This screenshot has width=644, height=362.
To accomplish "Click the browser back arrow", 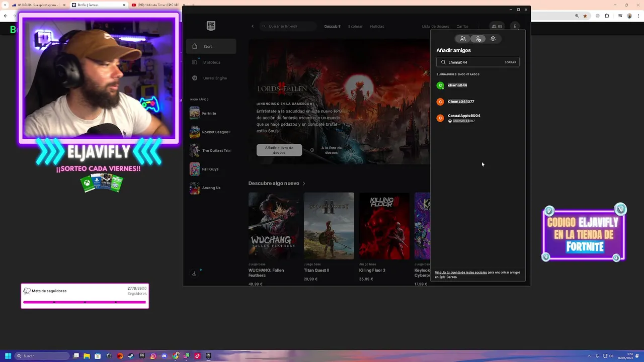I will pyautogui.click(x=6, y=16).
